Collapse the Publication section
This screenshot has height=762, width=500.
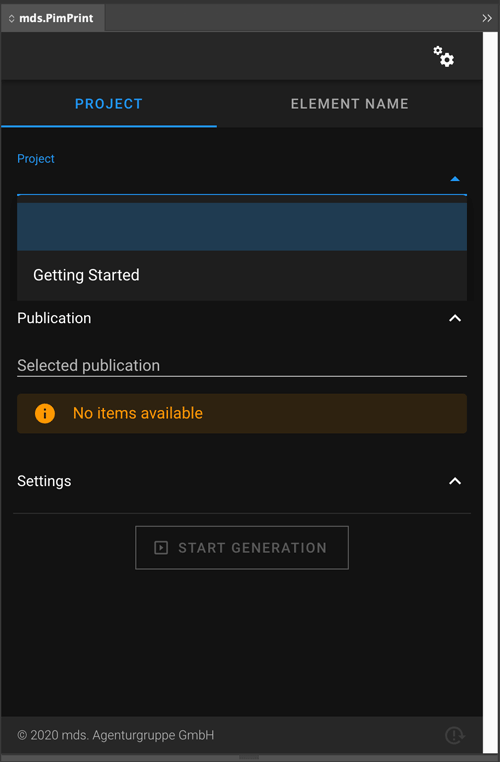click(x=455, y=318)
